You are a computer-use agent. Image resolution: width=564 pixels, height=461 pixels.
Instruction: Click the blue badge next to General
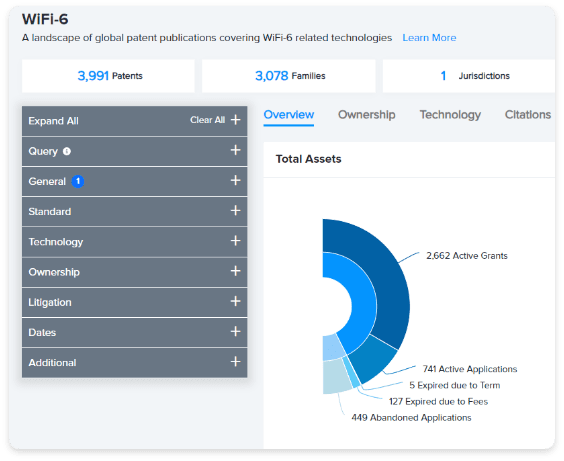point(78,181)
